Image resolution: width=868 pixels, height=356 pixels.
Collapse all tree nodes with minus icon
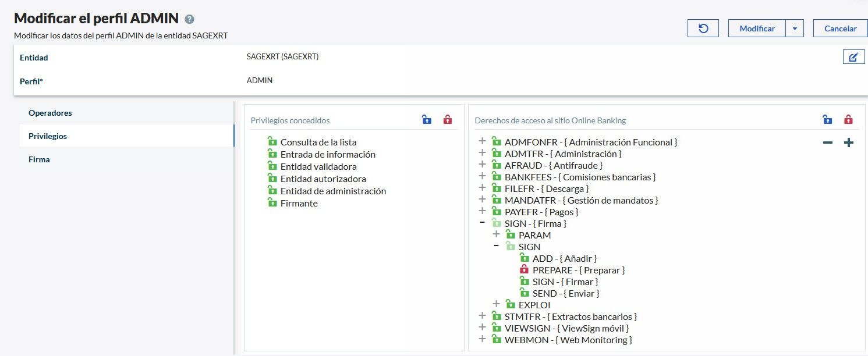pyautogui.click(x=827, y=143)
